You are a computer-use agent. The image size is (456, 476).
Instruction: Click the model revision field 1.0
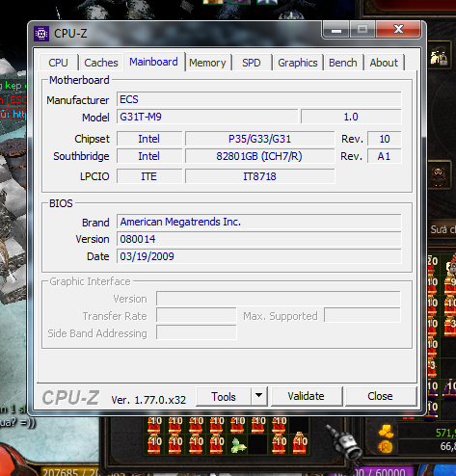pos(351,117)
